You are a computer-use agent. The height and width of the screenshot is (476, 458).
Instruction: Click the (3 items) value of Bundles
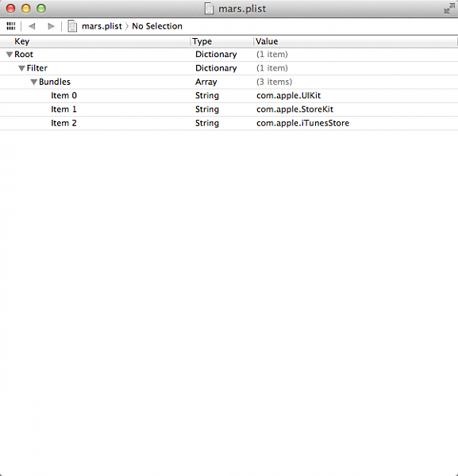[x=275, y=82]
